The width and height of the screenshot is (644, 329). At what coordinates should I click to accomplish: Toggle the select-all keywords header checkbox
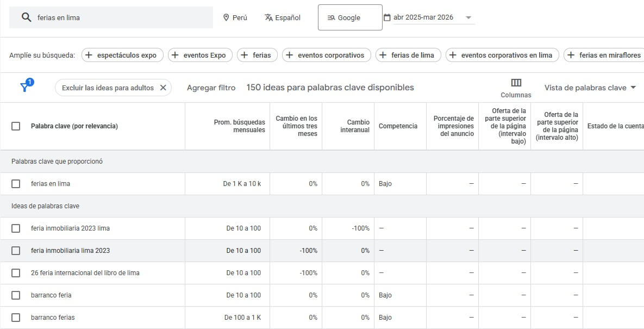click(16, 126)
